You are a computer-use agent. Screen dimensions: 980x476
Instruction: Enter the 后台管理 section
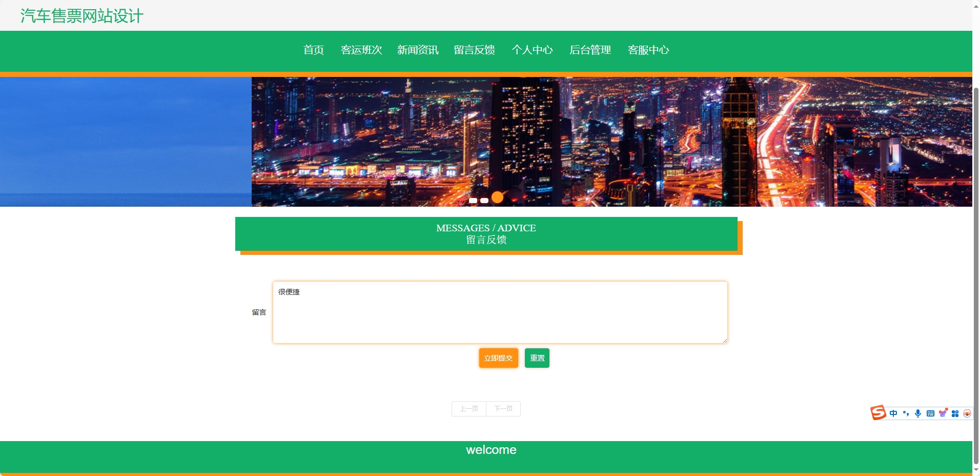click(x=590, y=50)
